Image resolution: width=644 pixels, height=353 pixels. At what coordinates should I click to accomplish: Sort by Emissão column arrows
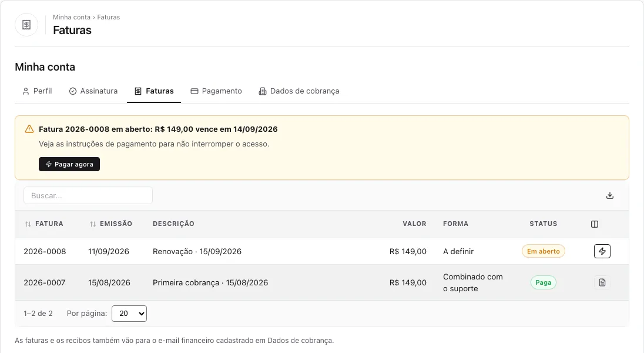tap(93, 224)
